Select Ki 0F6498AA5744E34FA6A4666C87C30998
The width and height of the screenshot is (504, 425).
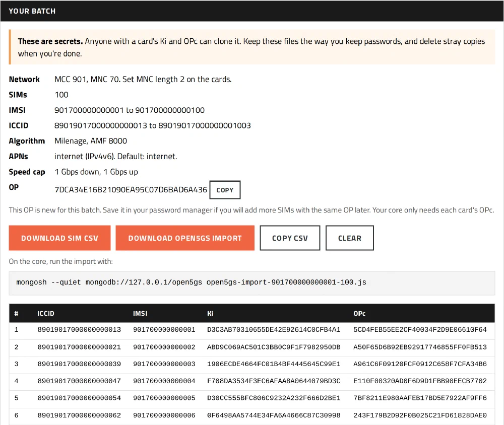coord(274,415)
